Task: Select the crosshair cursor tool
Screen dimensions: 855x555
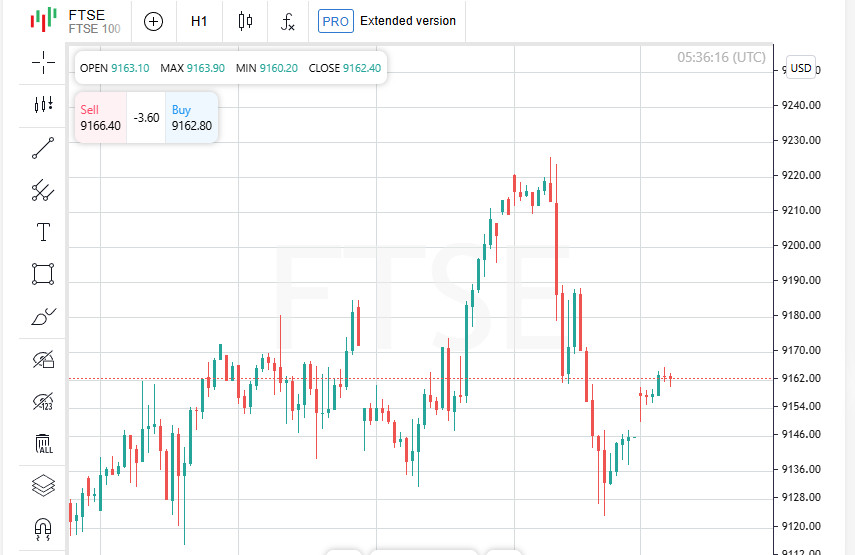Action: [x=43, y=64]
